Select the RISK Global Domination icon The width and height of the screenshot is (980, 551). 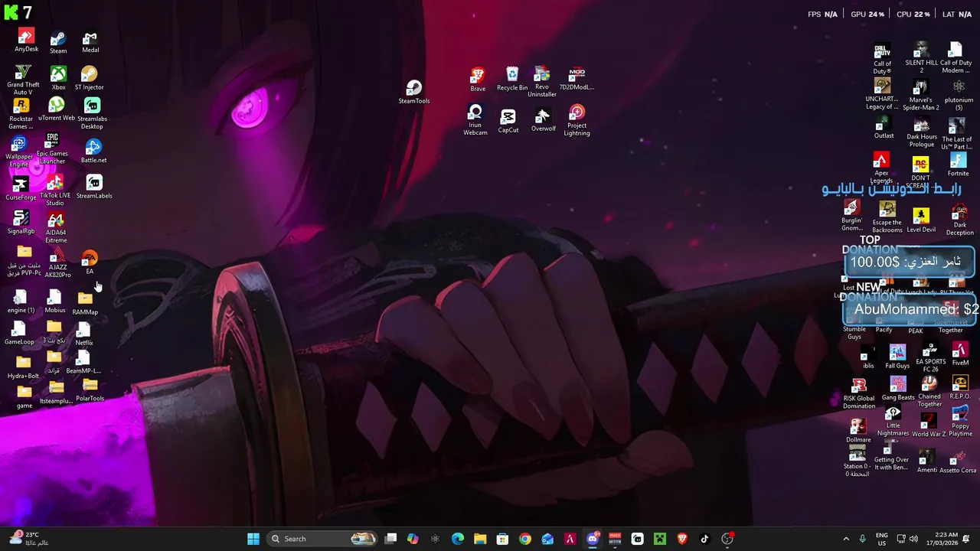(x=859, y=394)
